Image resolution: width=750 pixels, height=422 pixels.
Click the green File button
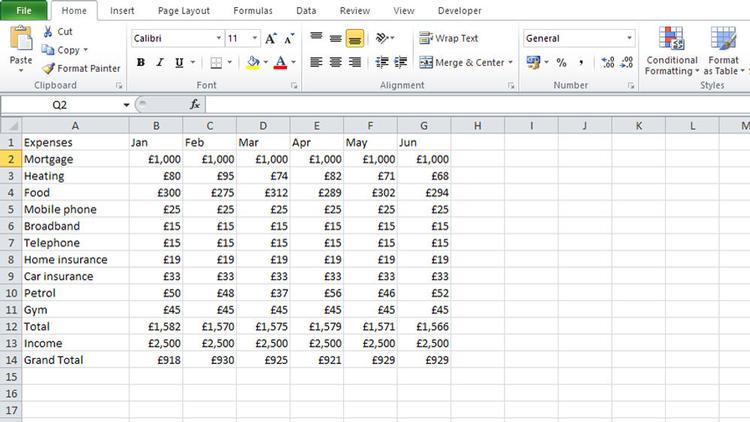tap(23, 11)
